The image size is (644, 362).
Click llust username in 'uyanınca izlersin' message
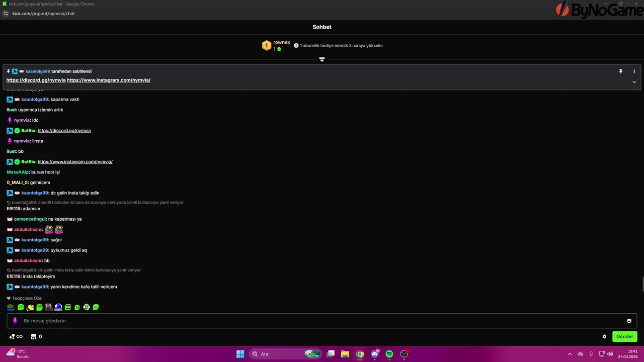coord(12,110)
